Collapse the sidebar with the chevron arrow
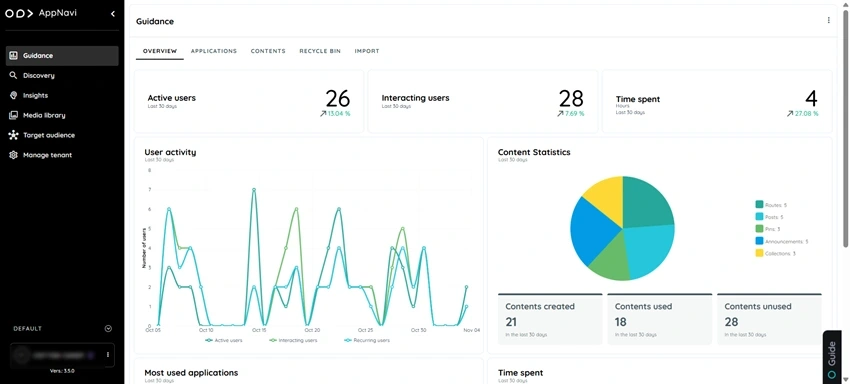Screen dimensions: 850x384 pyautogui.click(x=113, y=14)
